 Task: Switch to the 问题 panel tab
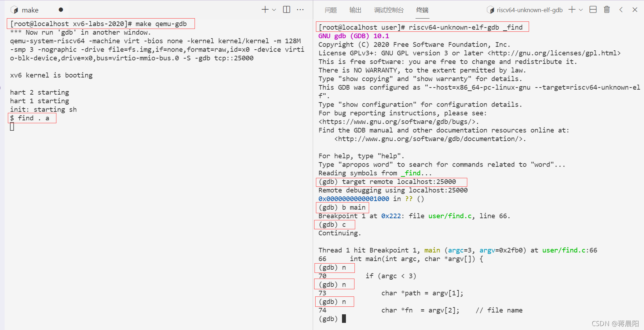[x=331, y=10]
